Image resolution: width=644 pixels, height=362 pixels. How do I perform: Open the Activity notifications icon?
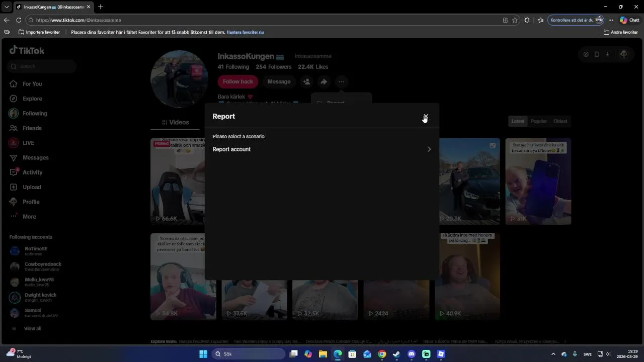coord(14,172)
